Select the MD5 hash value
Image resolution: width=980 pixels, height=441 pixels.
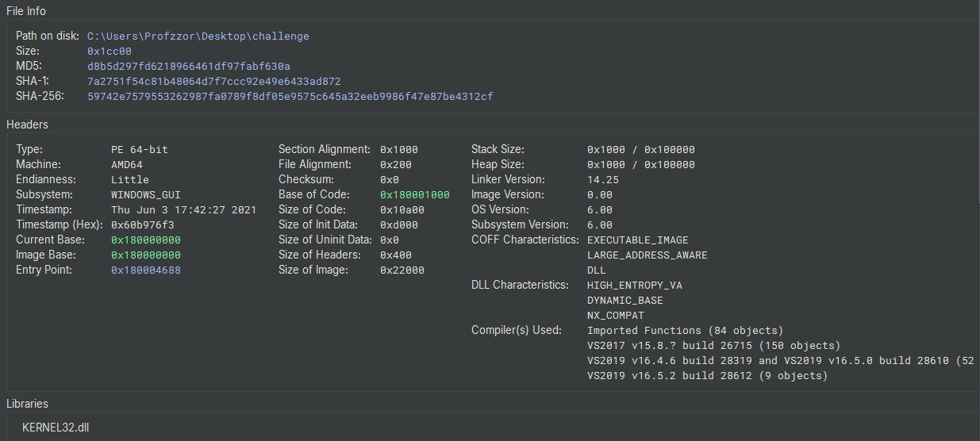(188, 67)
